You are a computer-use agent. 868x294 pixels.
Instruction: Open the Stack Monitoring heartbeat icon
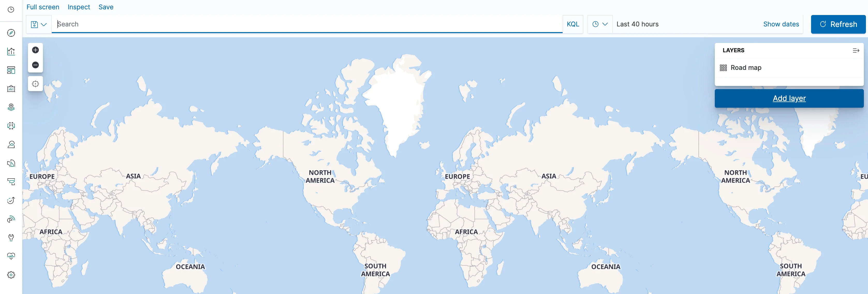tap(11, 256)
